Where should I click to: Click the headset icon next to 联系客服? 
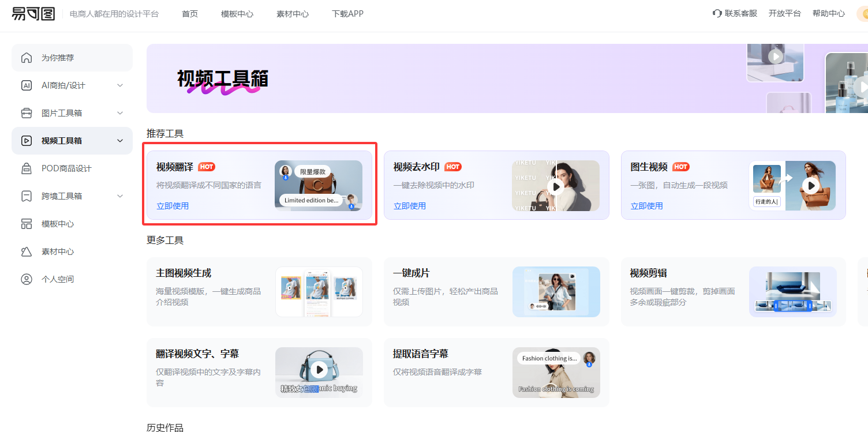717,13
